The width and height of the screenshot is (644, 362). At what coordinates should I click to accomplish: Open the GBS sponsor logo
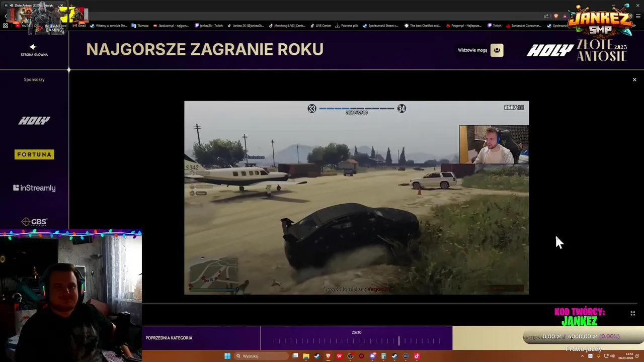click(34, 222)
